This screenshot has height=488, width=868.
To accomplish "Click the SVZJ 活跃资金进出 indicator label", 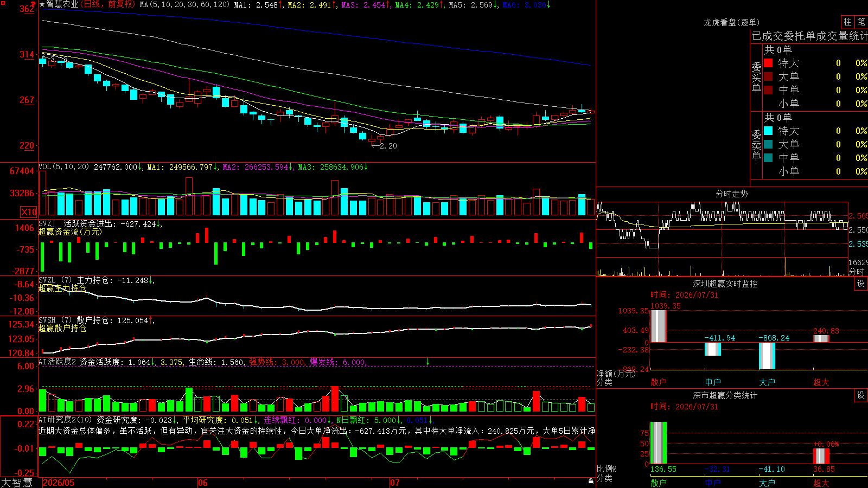I will coord(75,223).
